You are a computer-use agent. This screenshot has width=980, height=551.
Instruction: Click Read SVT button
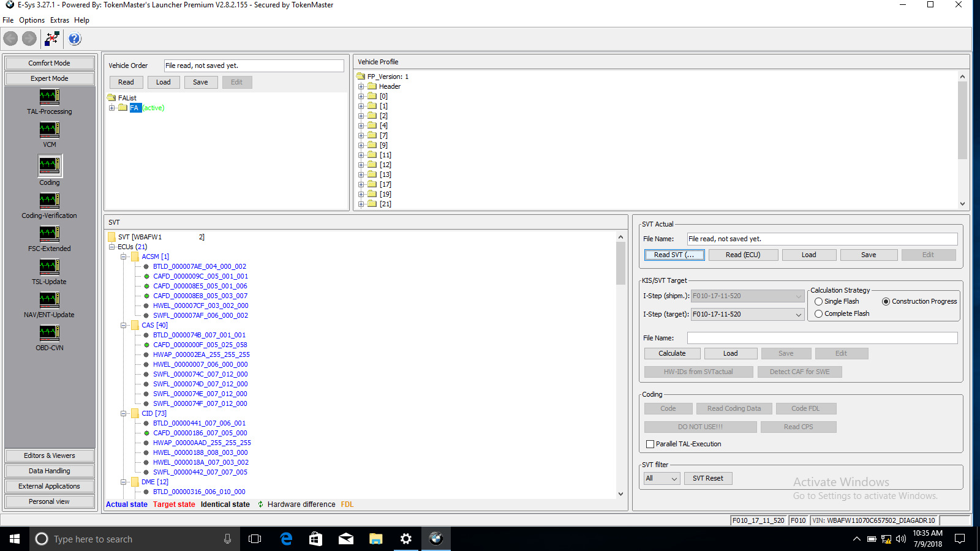(x=674, y=255)
